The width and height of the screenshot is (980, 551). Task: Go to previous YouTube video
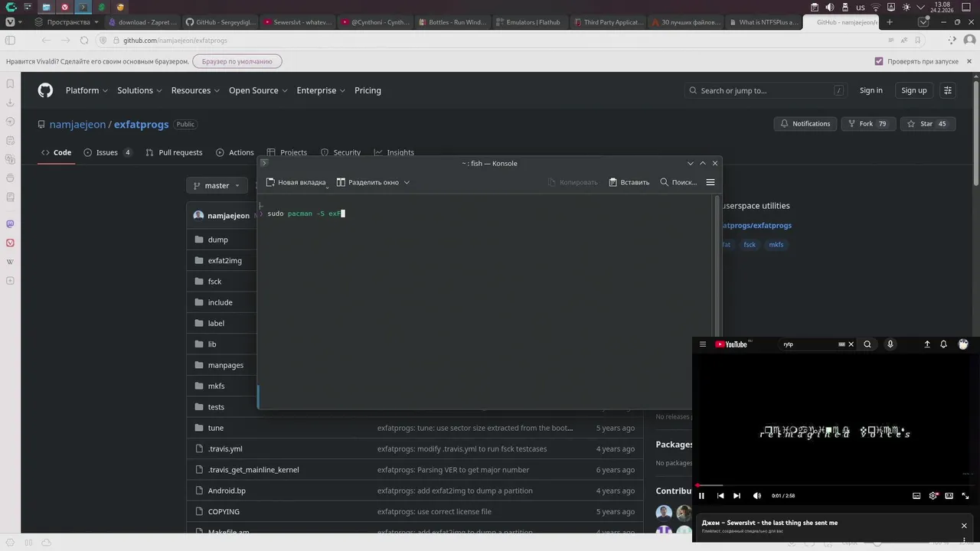(720, 496)
